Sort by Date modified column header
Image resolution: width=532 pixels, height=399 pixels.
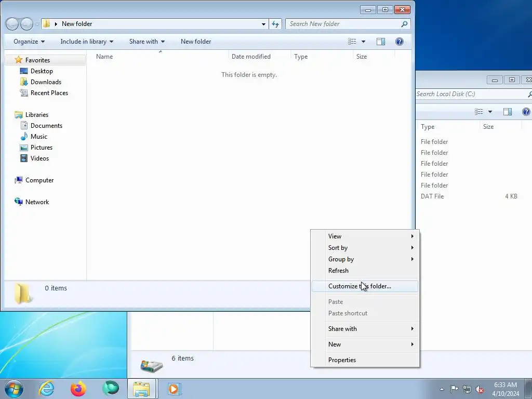[260, 56]
